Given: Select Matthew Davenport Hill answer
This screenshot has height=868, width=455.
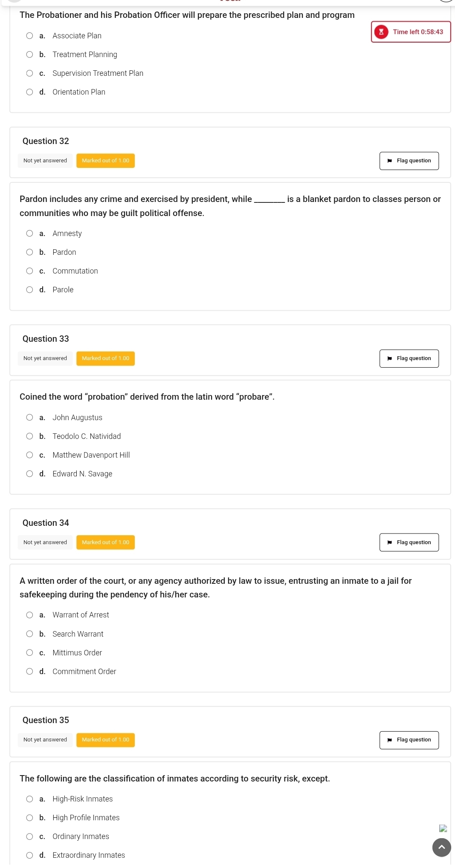Looking at the screenshot, I should [29, 455].
